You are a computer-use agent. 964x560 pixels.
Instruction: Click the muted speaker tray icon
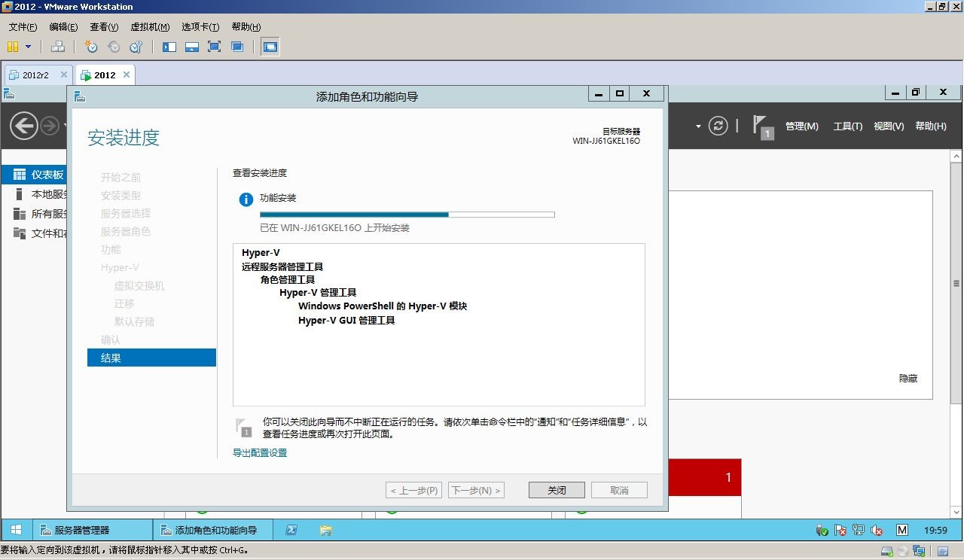coord(877,531)
